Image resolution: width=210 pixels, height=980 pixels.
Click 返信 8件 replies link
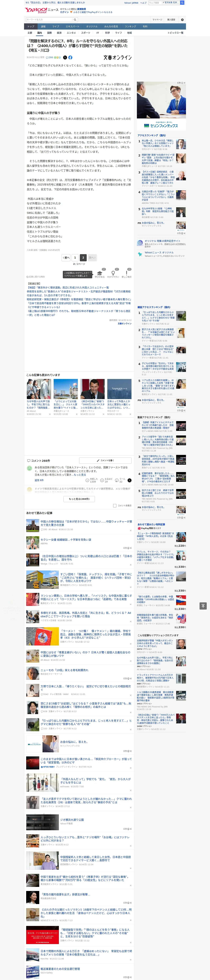pos(39,481)
